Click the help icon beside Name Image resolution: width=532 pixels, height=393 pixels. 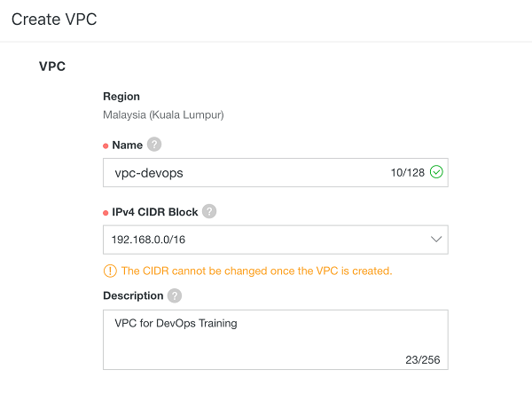(154, 145)
